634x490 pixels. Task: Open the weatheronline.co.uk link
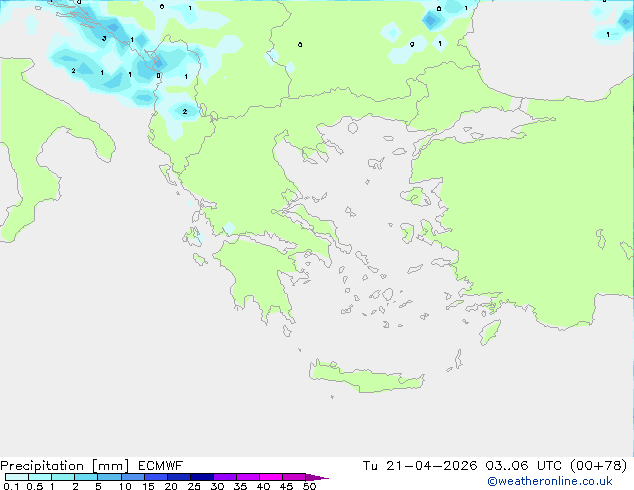coord(550,481)
